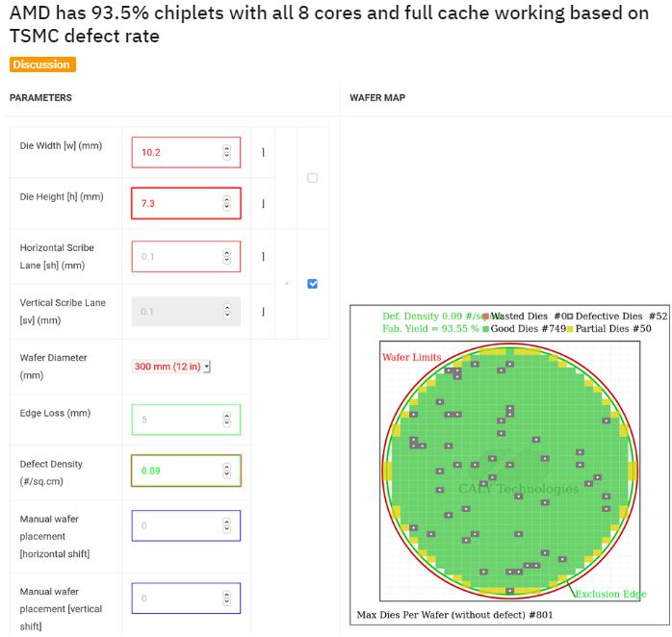Click the Partial Dies yellow legend swatch
Screen dimensions: 672x637
570,329
